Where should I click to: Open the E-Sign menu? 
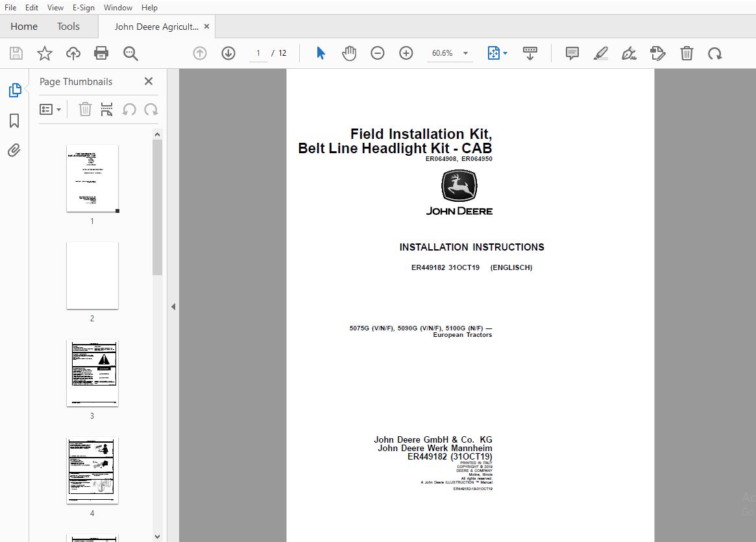pos(84,7)
